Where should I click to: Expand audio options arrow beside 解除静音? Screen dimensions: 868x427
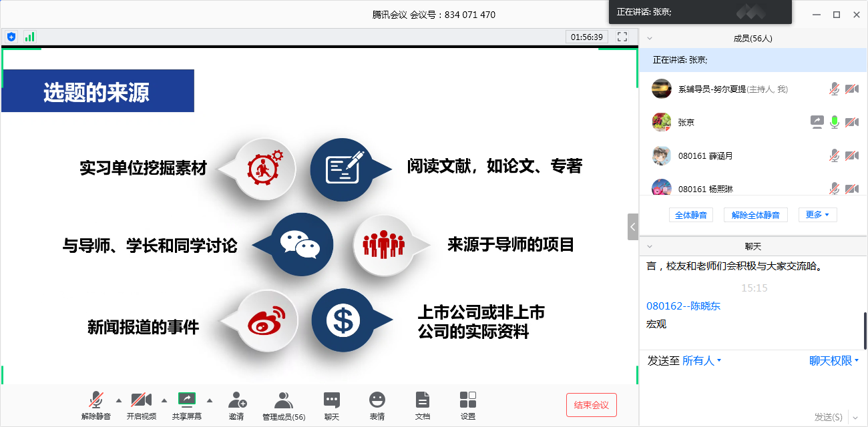tap(119, 400)
